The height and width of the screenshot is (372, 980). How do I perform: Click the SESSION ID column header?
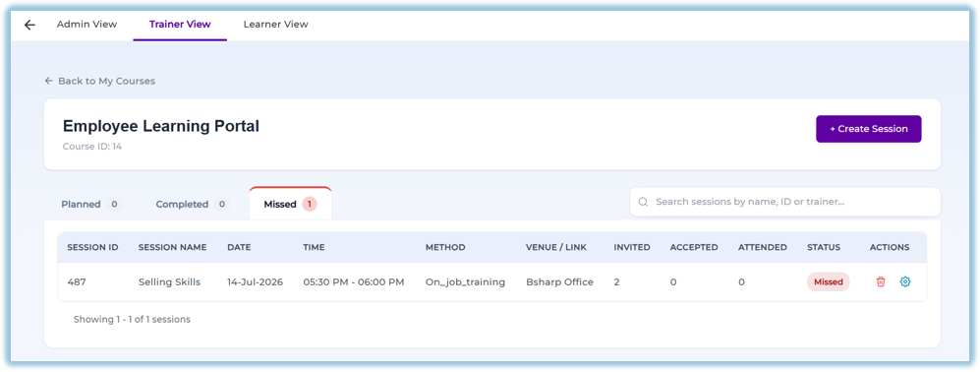(92, 247)
